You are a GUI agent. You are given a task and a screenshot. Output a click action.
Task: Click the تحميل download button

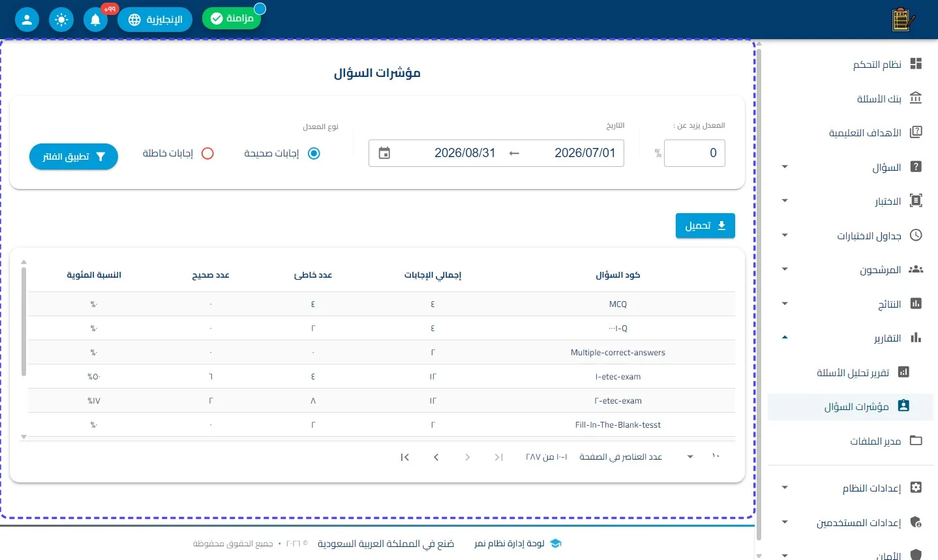(x=705, y=226)
